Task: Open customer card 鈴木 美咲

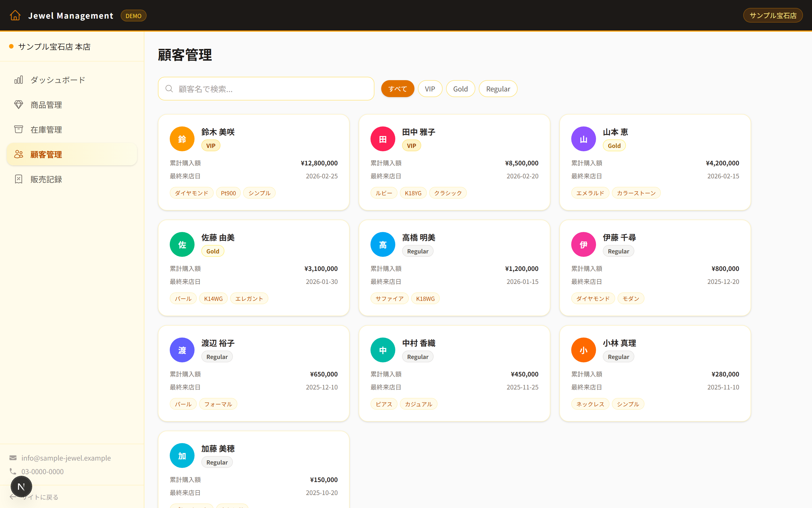Action: coord(254,162)
